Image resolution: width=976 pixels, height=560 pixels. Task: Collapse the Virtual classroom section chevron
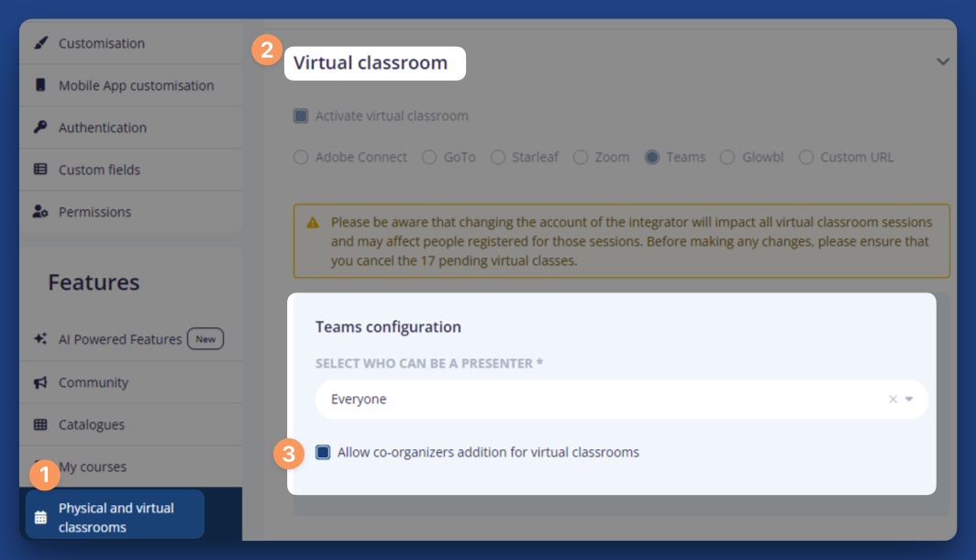point(942,62)
